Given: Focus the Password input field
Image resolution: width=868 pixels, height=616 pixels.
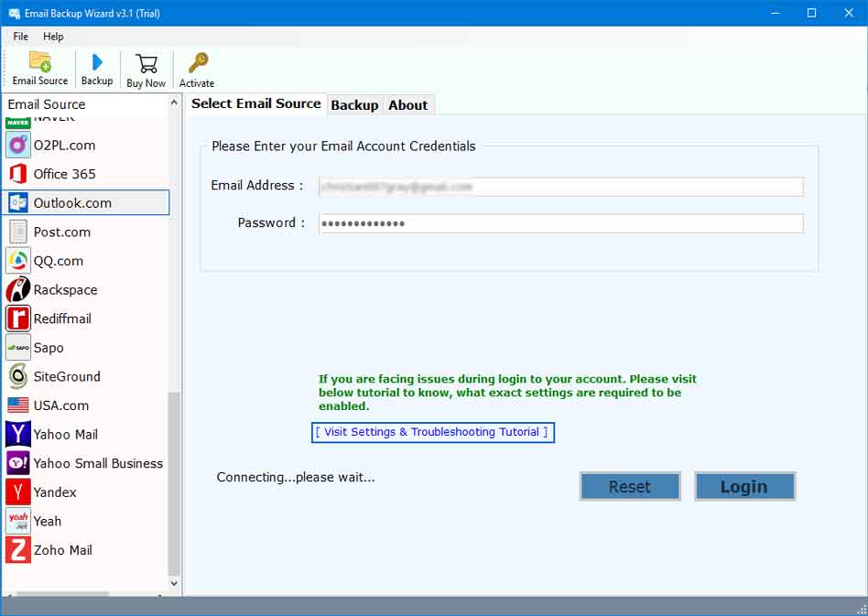Looking at the screenshot, I should (560, 223).
